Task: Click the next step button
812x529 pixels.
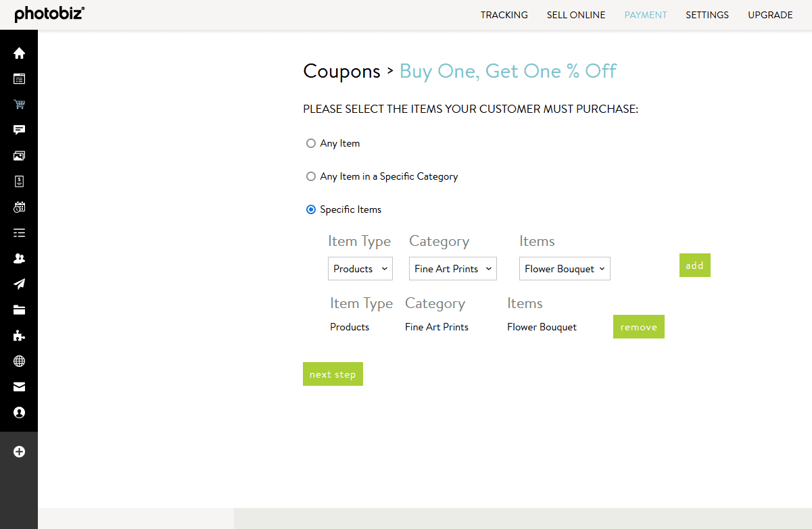Action: [333, 374]
